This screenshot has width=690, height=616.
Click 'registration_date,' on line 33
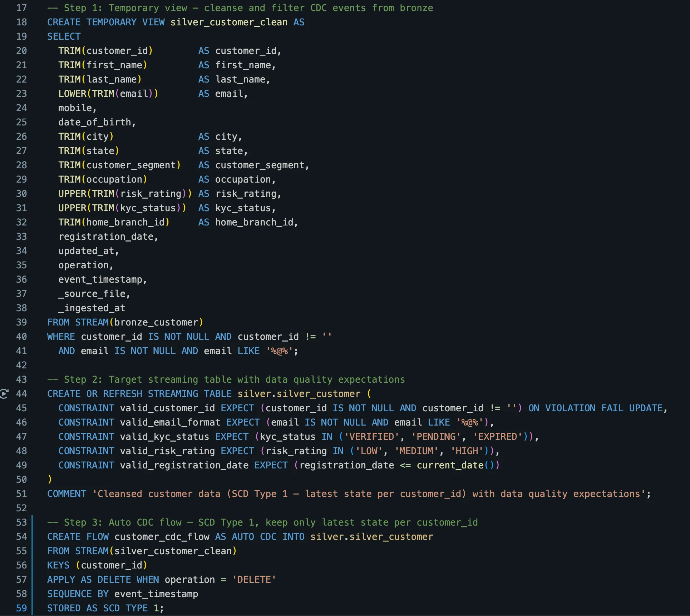pyautogui.click(x=108, y=237)
